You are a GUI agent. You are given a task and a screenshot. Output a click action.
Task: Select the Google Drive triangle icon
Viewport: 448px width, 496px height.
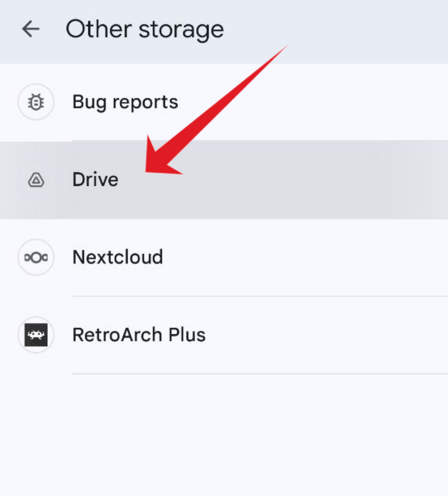coord(36,179)
